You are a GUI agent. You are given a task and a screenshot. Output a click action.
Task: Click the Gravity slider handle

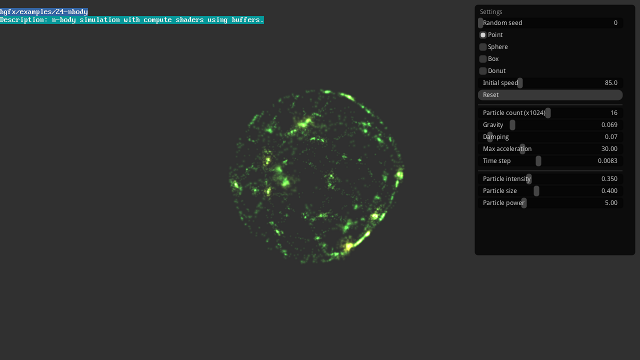(x=512, y=125)
